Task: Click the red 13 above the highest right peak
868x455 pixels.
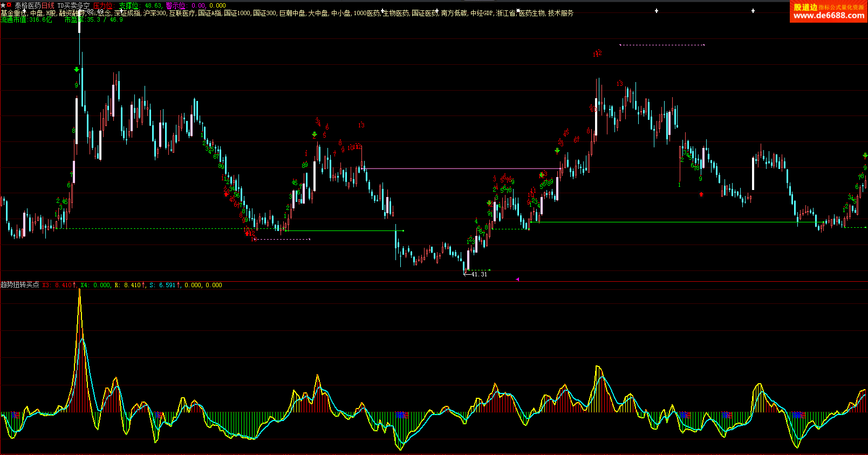Action: click(x=619, y=84)
